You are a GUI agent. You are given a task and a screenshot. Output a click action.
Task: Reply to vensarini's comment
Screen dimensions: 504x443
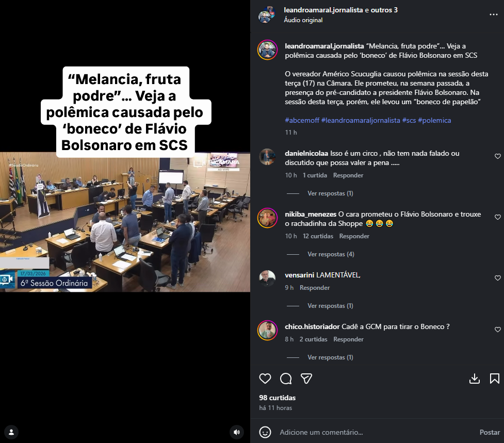click(x=315, y=288)
